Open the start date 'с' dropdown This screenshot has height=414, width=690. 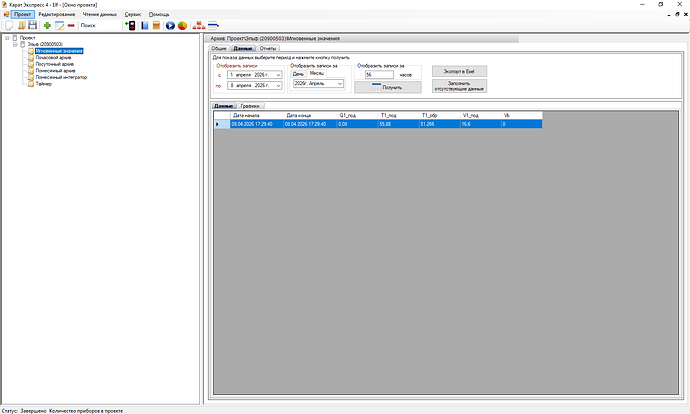(x=279, y=75)
